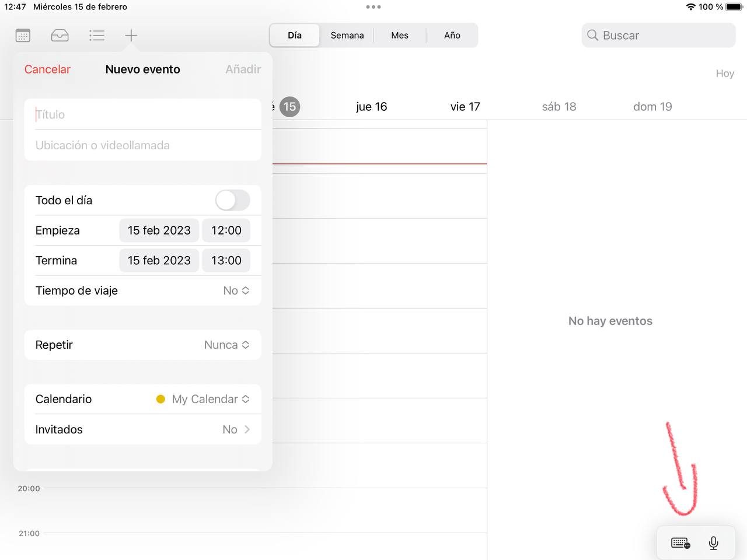Select day 15 in the week strip
Image resolution: width=747 pixels, height=560 pixels.
[289, 107]
